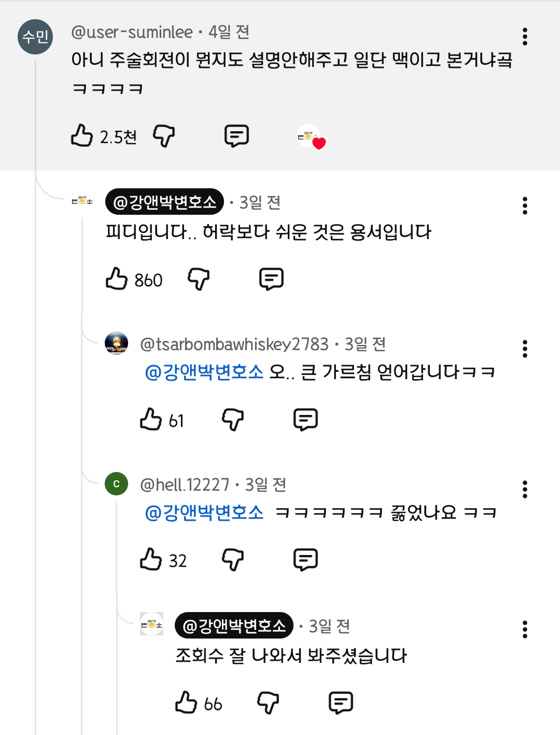
Task: Dislike the reply with 860 likes
Action: (199, 279)
